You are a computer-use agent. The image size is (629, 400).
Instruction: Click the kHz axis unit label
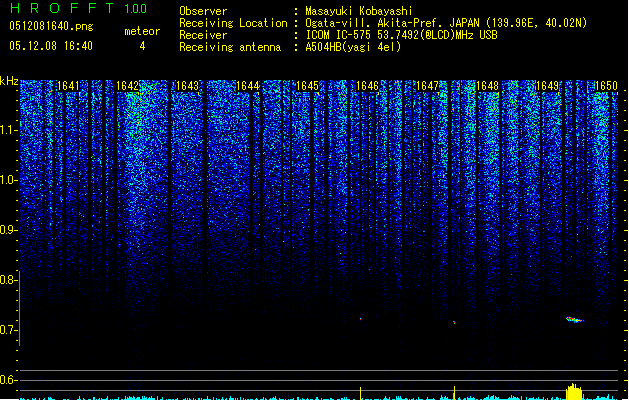(x=9, y=81)
